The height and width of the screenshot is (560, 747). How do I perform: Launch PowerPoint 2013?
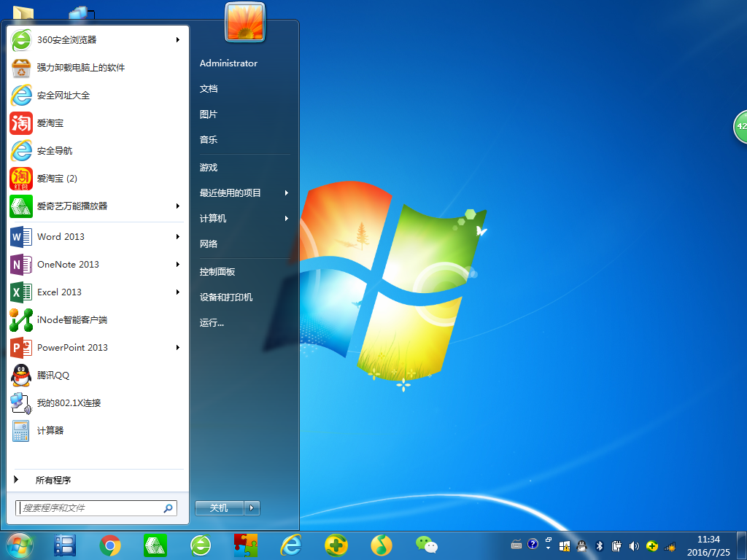click(x=97, y=348)
